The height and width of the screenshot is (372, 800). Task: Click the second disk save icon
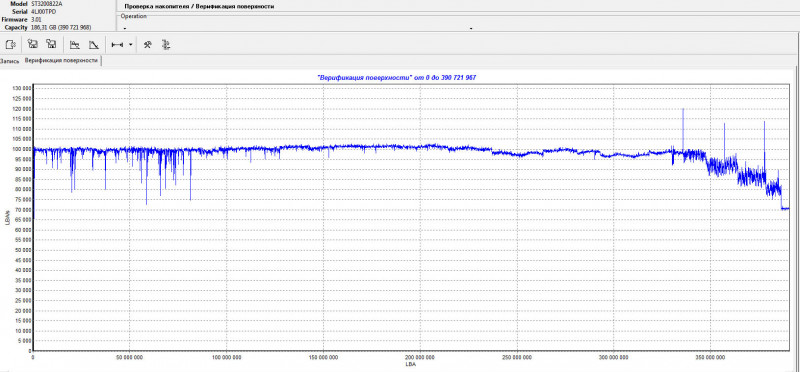coord(51,44)
